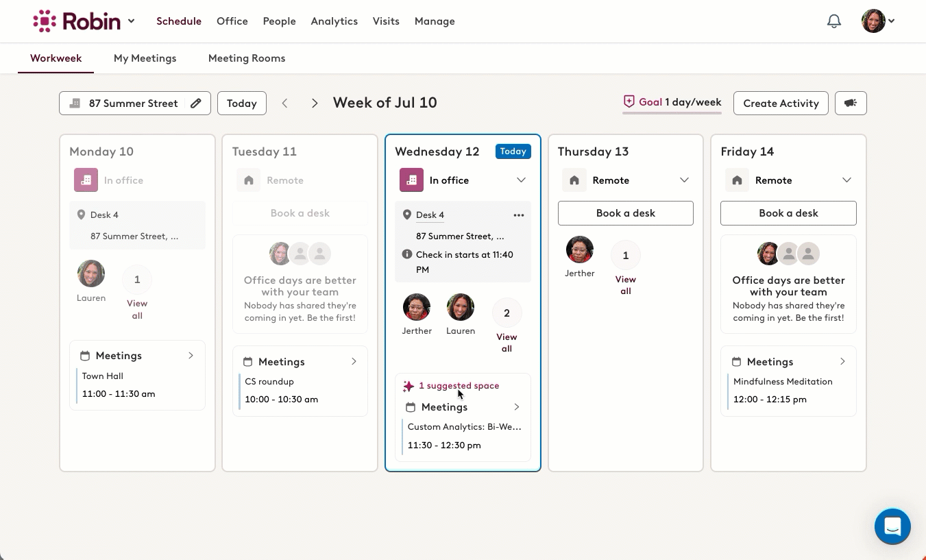Switch to the My Meetings tab

145,58
